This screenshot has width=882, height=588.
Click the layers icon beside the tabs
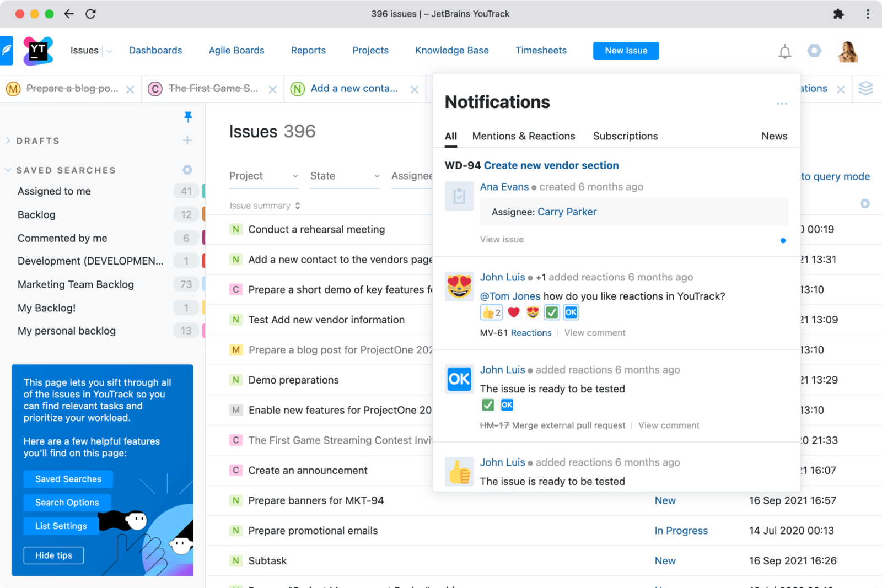866,88
